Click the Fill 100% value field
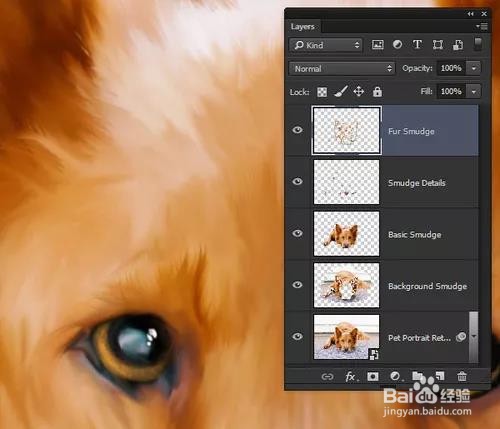 pyautogui.click(x=451, y=91)
